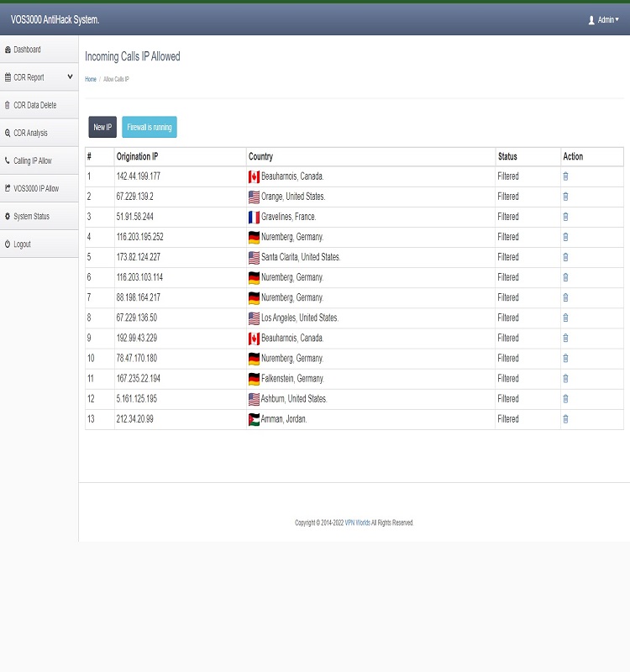Delete the IP entry 142.44.199.177
This screenshot has width=630, height=672.
pyautogui.click(x=565, y=176)
